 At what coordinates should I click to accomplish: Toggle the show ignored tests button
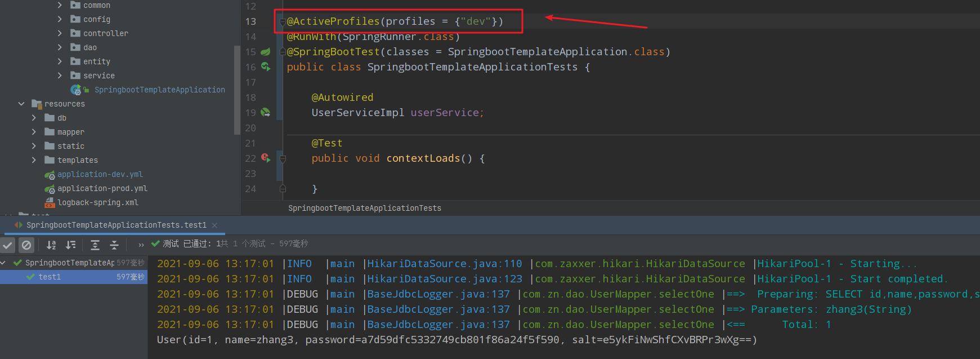[x=26, y=245]
